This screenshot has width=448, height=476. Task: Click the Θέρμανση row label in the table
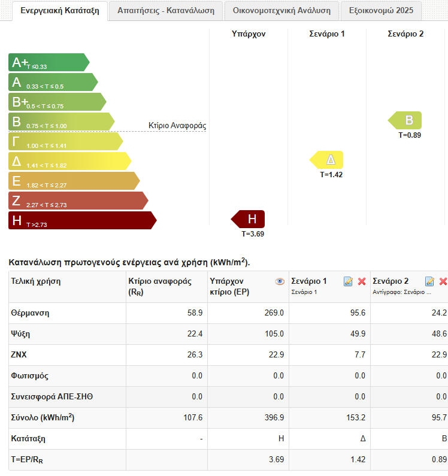coord(30,313)
